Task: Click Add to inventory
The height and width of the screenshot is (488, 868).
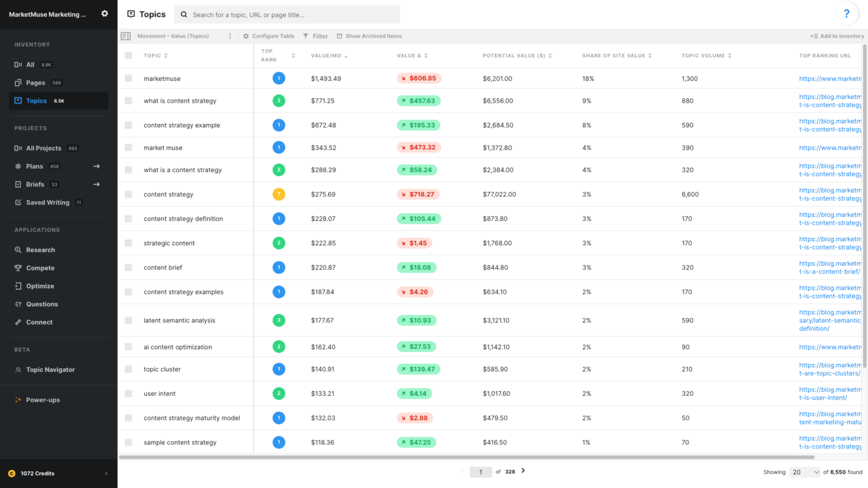Action: pyautogui.click(x=837, y=36)
